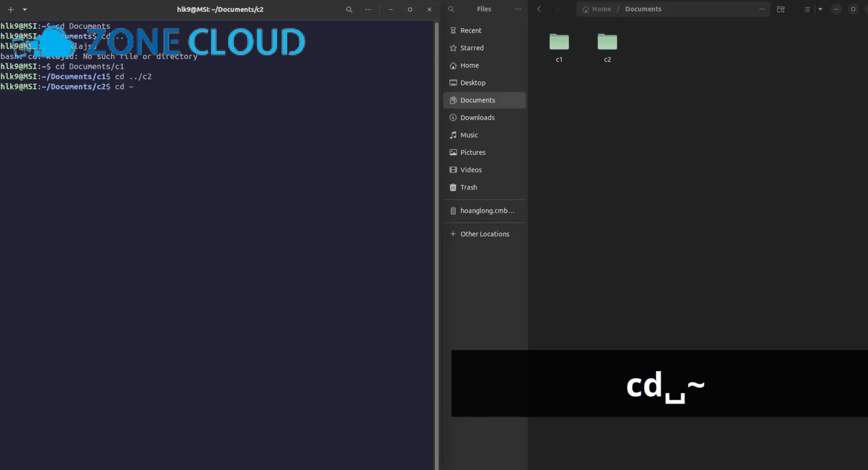Click the search folder icon in Files header
Viewport: 868px width, 470px height.
[x=781, y=9]
